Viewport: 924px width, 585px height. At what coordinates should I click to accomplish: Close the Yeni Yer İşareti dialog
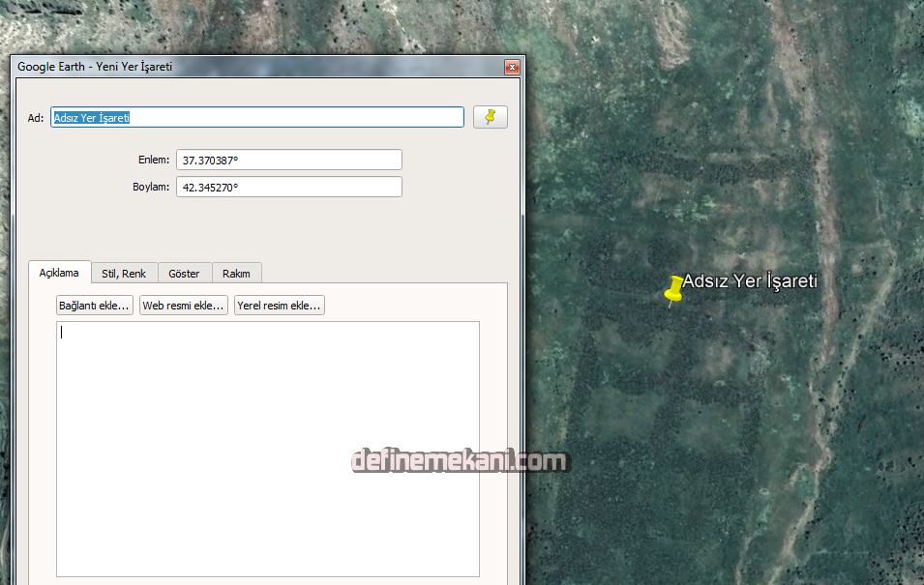[x=512, y=68]
